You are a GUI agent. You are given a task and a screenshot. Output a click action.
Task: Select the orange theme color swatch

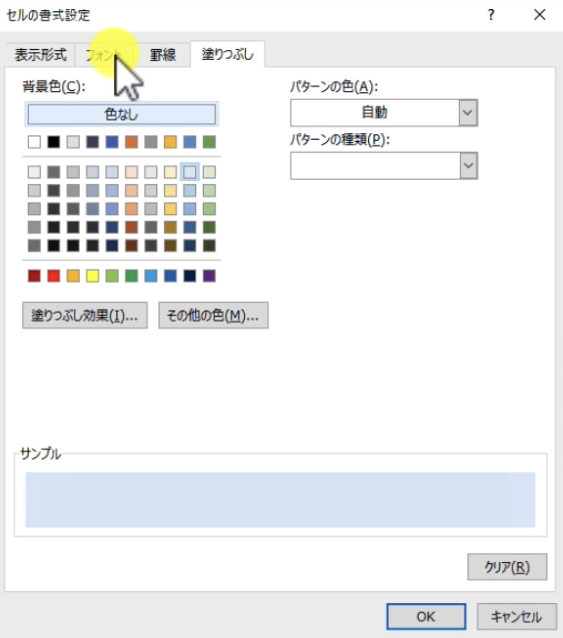pyautogui.click(x=131, y=142)
